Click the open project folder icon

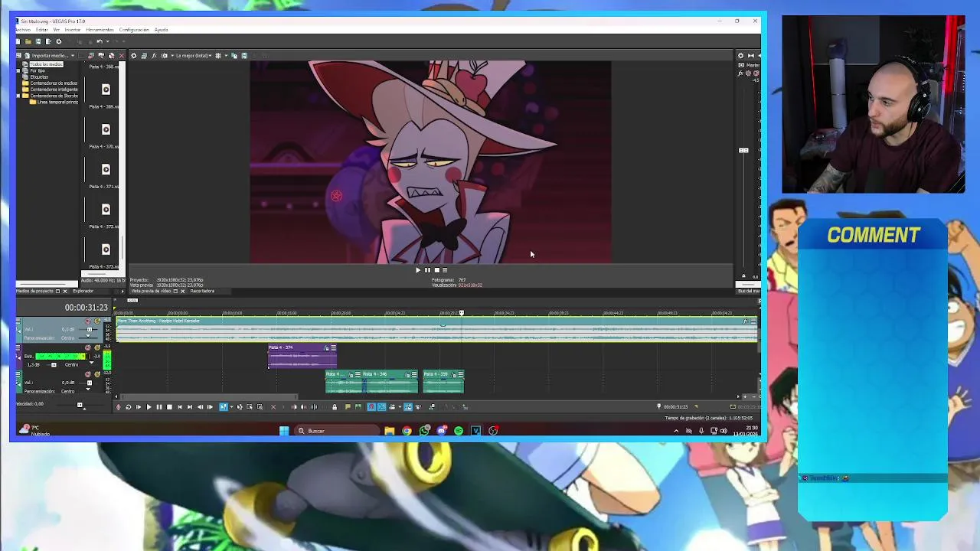[x=28, y=41]
